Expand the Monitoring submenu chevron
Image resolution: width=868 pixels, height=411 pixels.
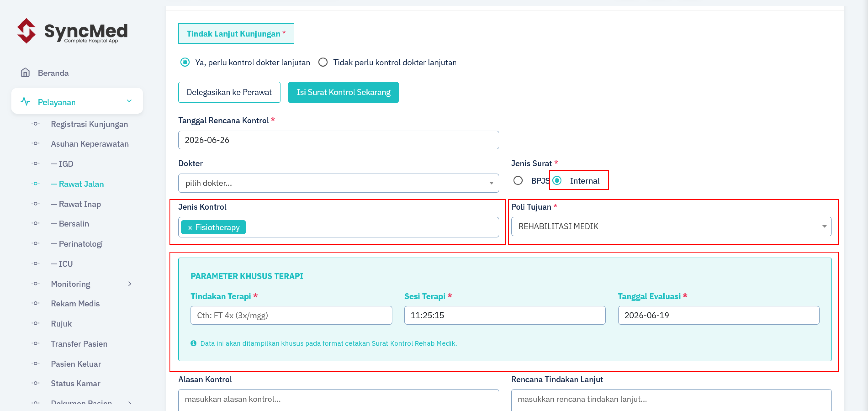point(130,284)
